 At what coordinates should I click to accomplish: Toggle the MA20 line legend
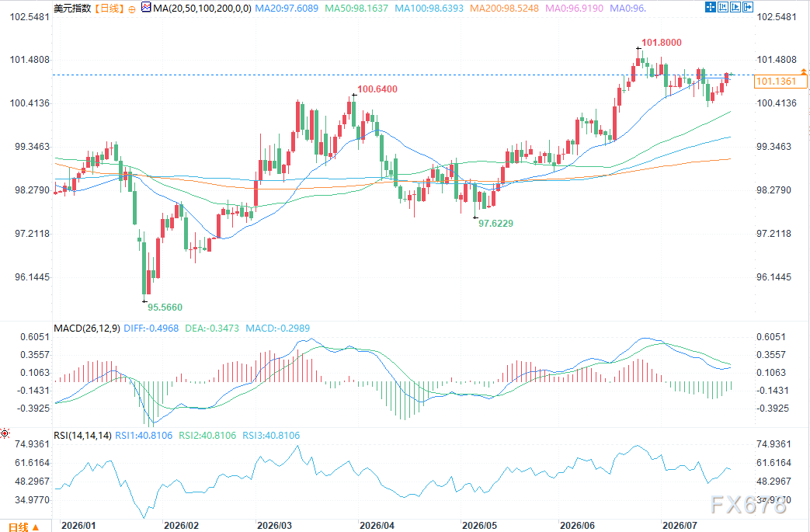click(x=287, y=9)
